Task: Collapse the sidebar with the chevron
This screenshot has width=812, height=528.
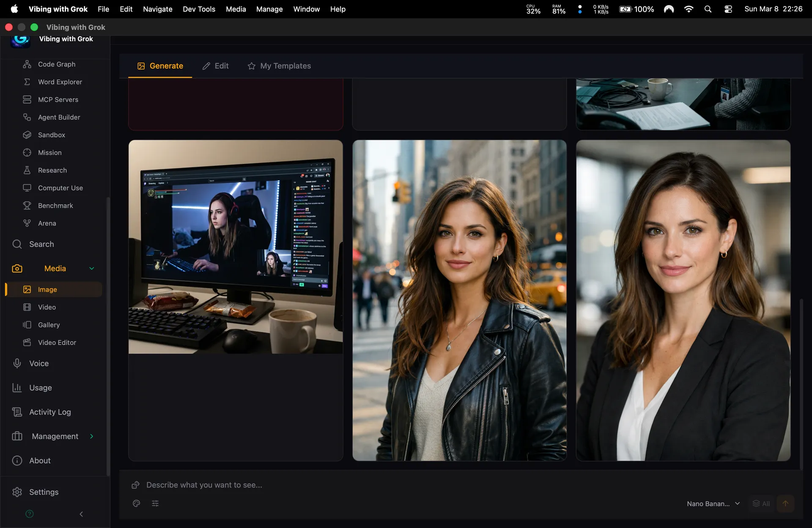Action: [x=81, y=514]
